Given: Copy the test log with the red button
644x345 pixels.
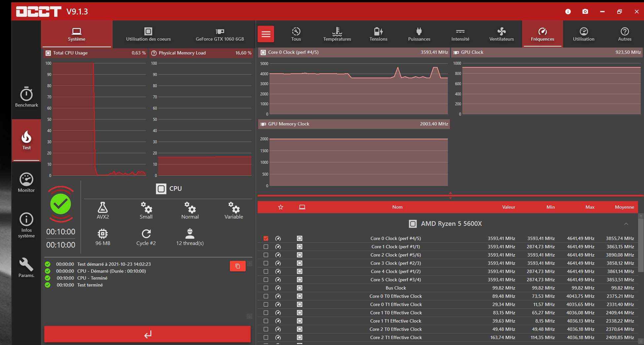Looking at the screenshot, I should coord(238,266).
